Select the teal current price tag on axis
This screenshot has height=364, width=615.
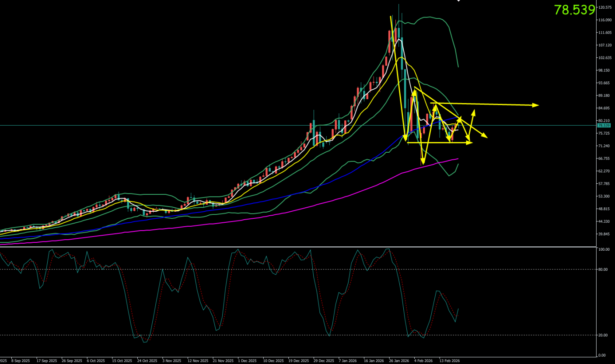pyautogui.click(x=603, y=126)
